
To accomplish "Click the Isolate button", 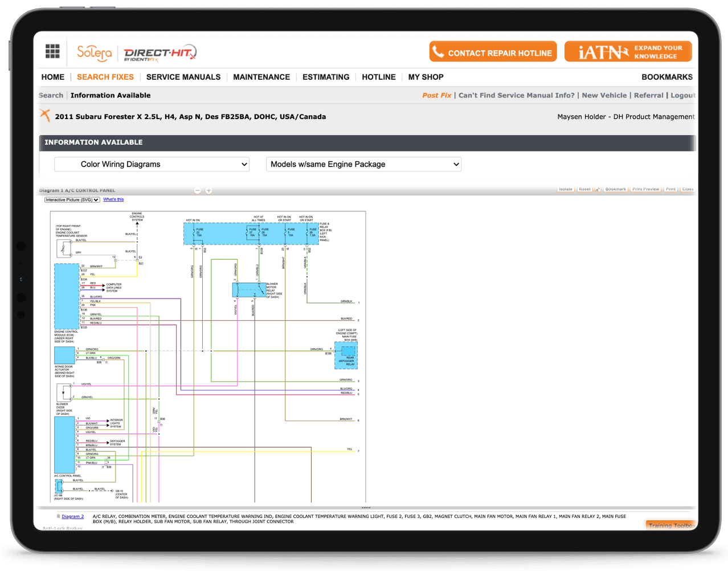I will coord(565,189).
